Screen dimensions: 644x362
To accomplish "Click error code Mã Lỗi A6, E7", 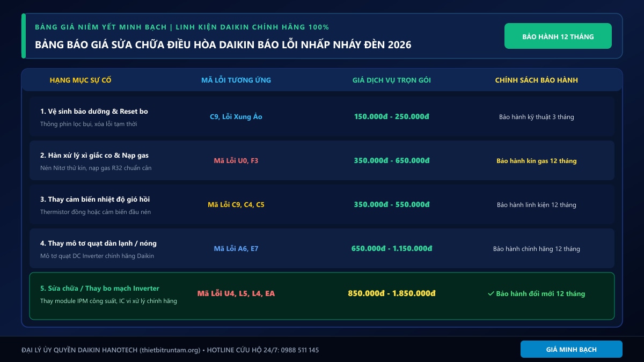I will pos(236,248).
